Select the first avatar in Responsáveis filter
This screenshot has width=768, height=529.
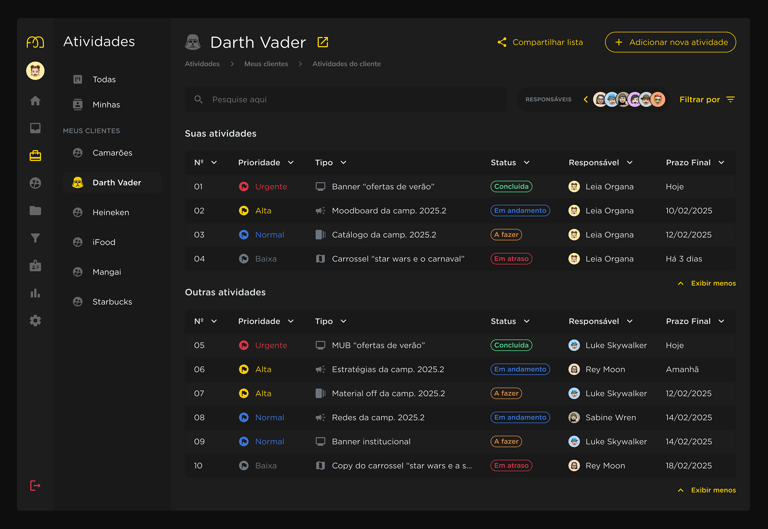coord(600,99)
